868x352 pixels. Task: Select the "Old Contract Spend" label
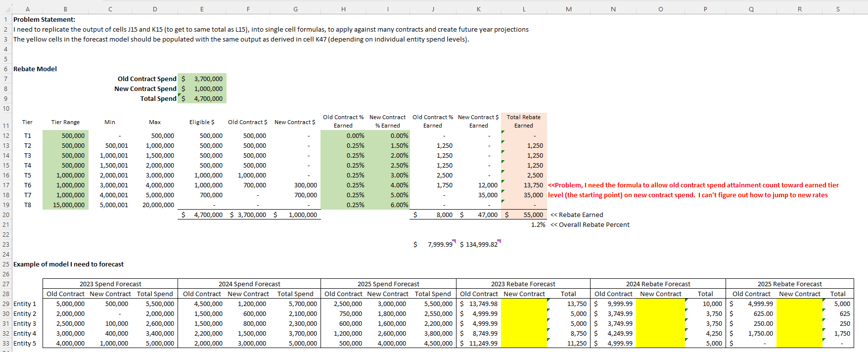[147, 79]
